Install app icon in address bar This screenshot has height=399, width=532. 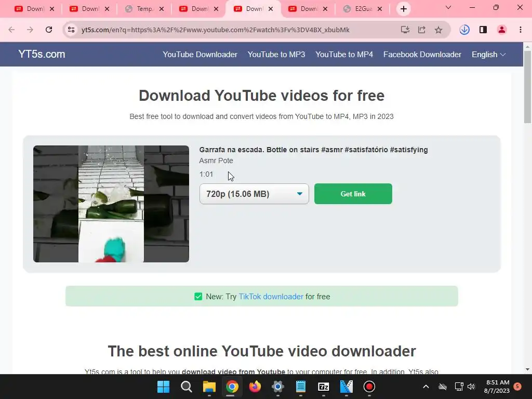click(x=405, y=30)
